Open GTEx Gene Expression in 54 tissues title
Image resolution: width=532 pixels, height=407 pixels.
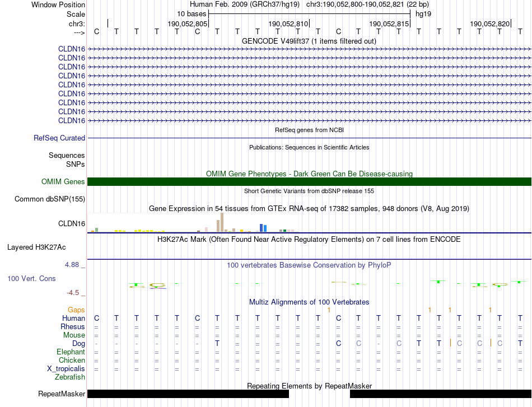point(309,209)
